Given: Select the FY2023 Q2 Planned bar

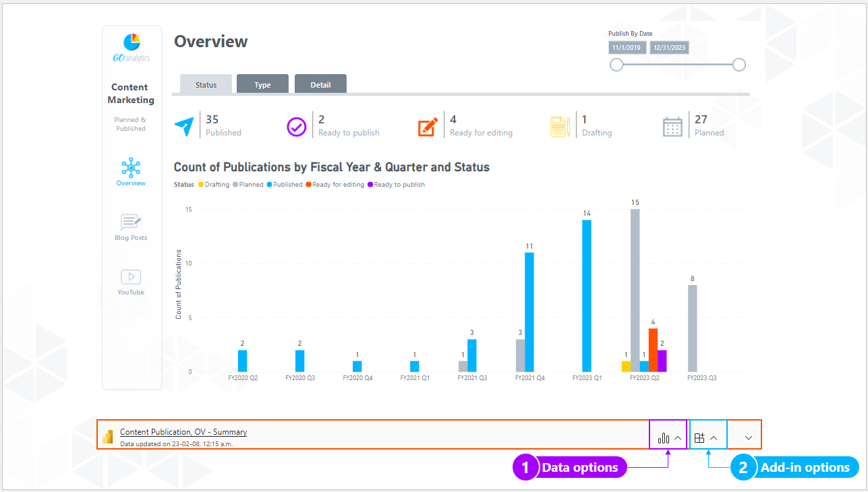Looking at the screenshot, I should [x=635, y=290].
